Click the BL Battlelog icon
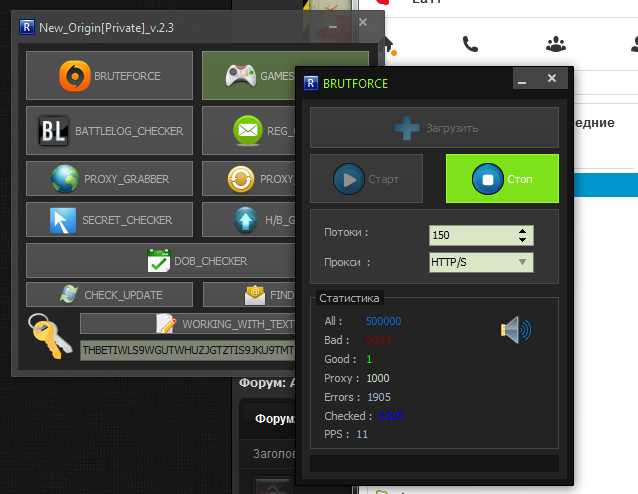Image resolution: width=638 pixels, height=494 pixels. (54, 131)
